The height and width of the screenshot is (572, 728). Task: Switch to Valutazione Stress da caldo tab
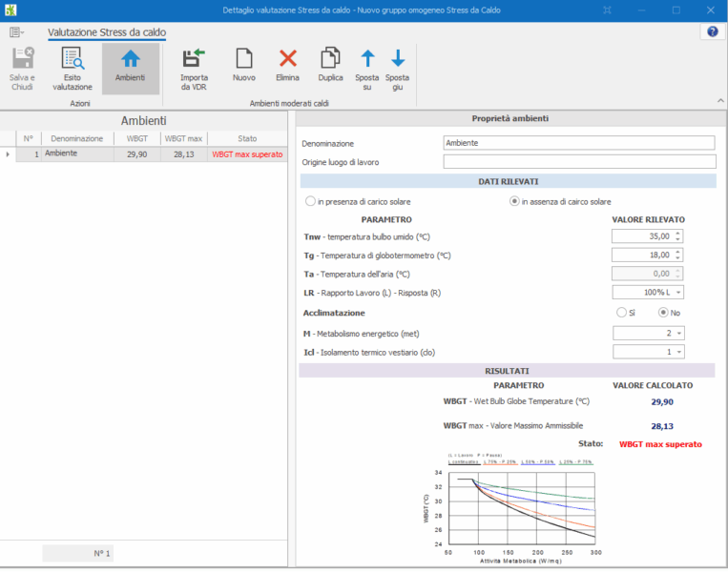(107, 32)
